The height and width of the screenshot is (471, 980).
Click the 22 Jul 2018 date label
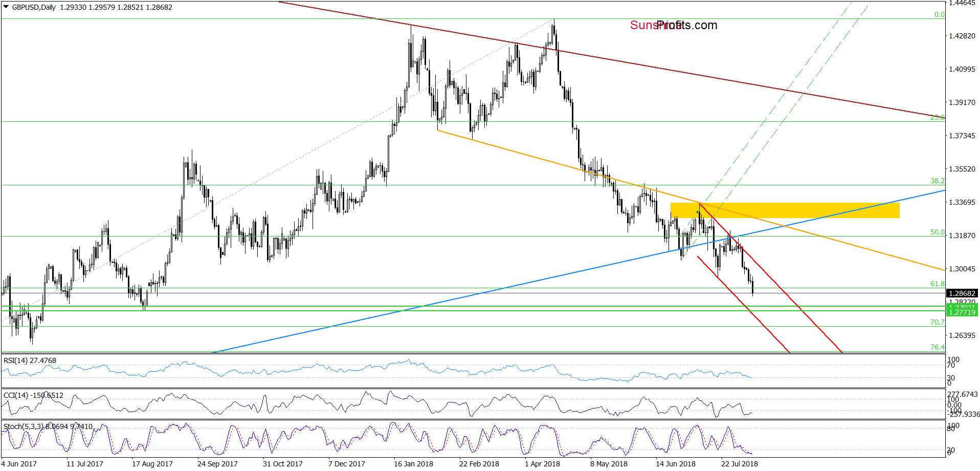coord(740,464)
